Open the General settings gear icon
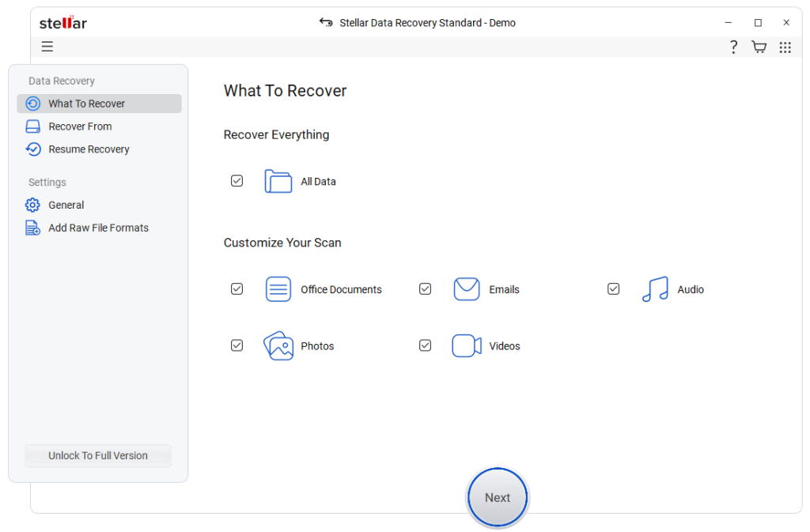 click(32, 205)
